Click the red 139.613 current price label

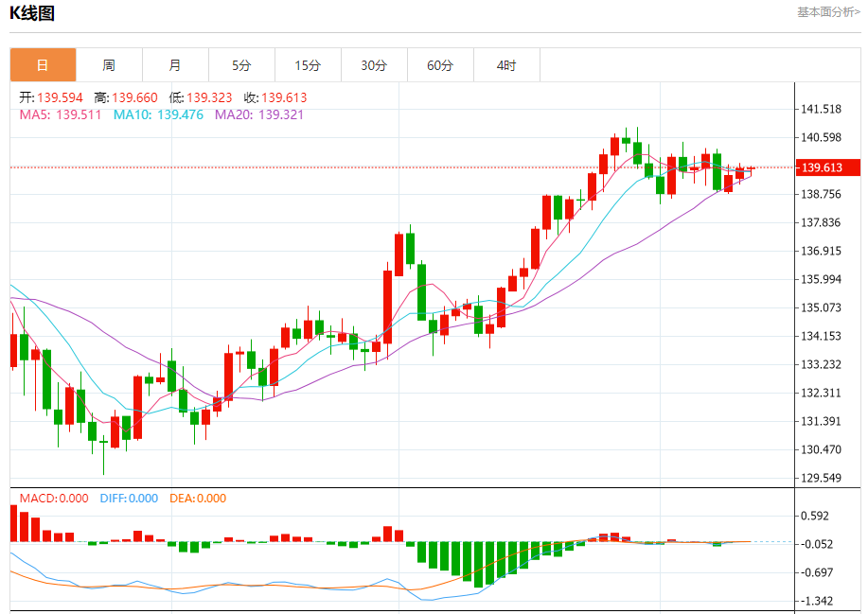pos(827,167)
